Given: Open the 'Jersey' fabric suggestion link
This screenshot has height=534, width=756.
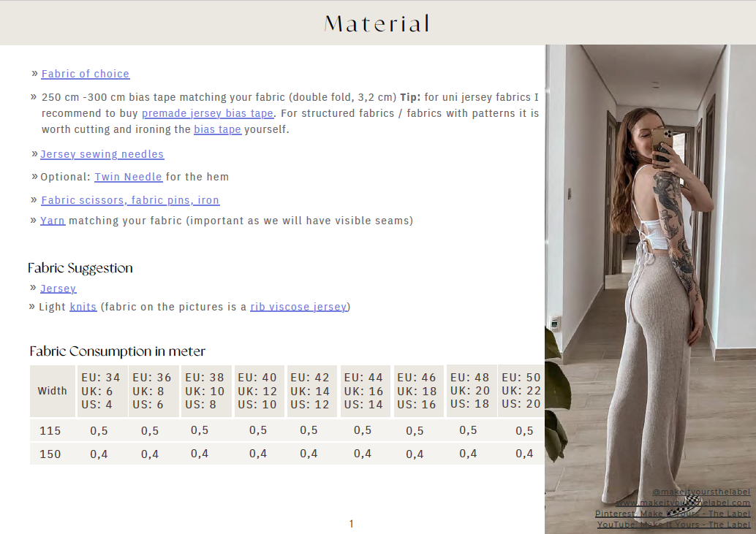Looking at the screenshot, I should pos(58,289).
